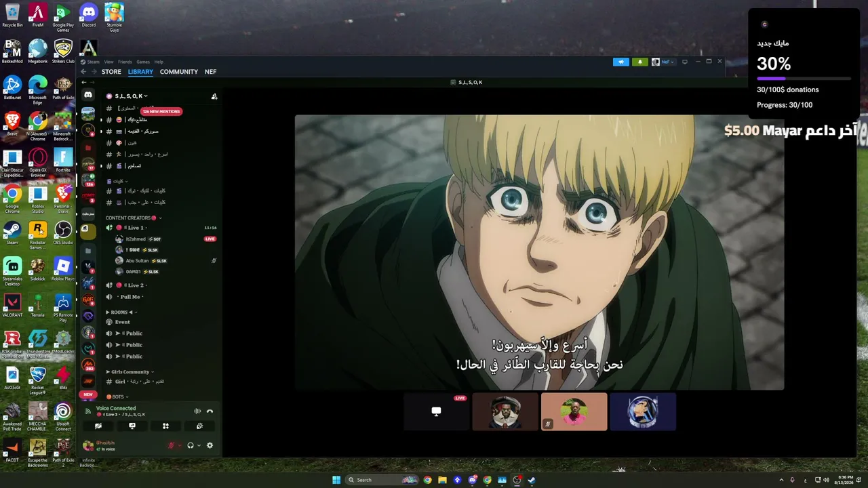Screen dimensions: 868x488
Task: Open microphone input options arrow
Action: [x=179, y=445]
